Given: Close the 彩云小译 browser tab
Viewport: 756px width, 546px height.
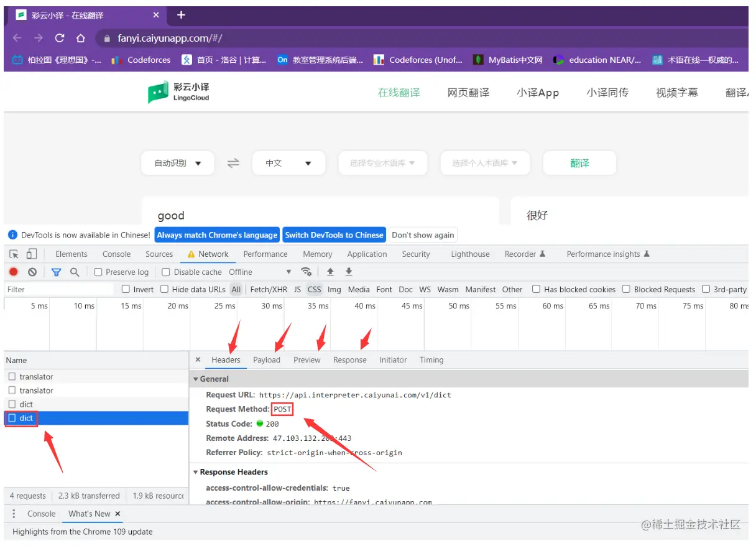Looking at the screenshot, I should 155,15.
